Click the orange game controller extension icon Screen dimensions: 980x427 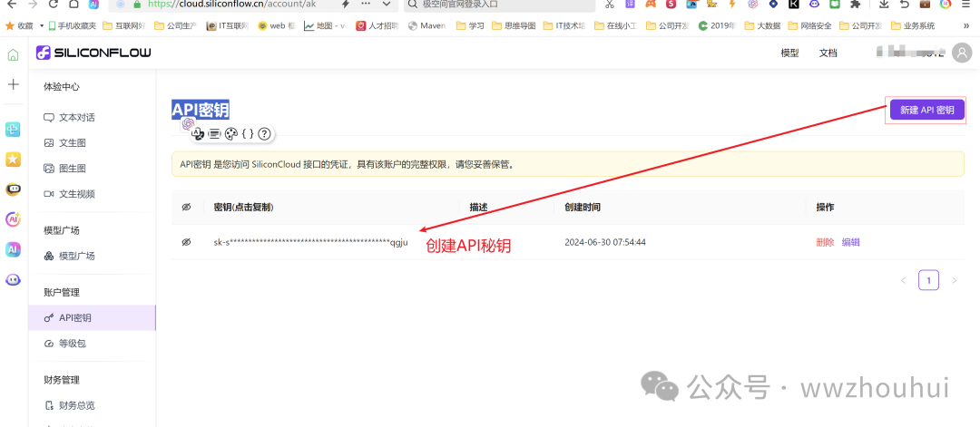[651, 4]
